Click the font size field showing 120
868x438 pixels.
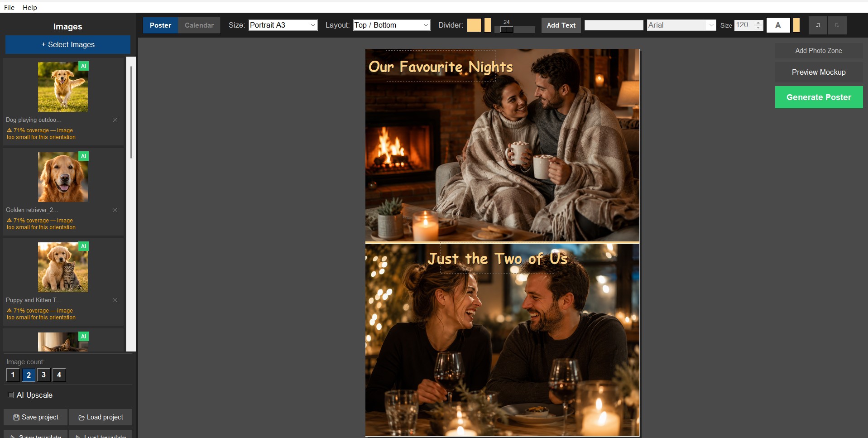coord(745,25)
